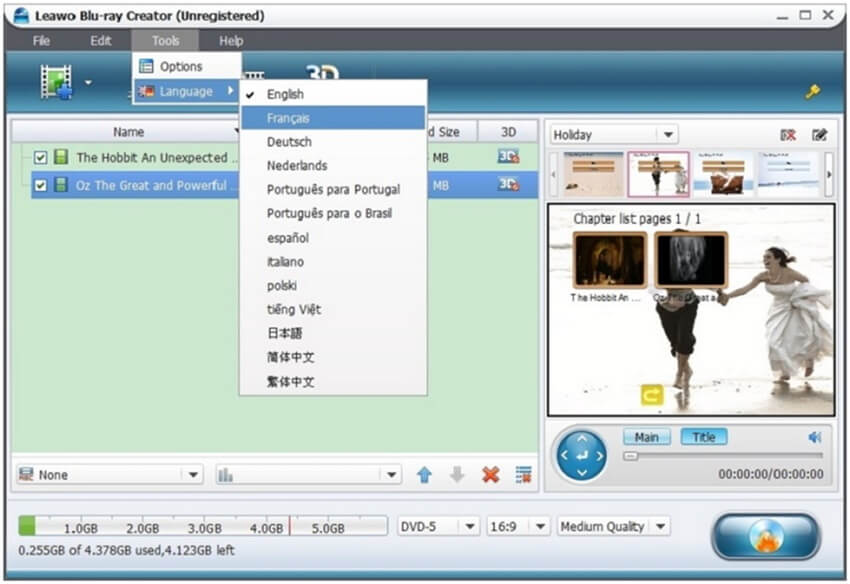Click the audio track bars icon
The width and height of the screenshot is (850, 584).
pos(225,475)
